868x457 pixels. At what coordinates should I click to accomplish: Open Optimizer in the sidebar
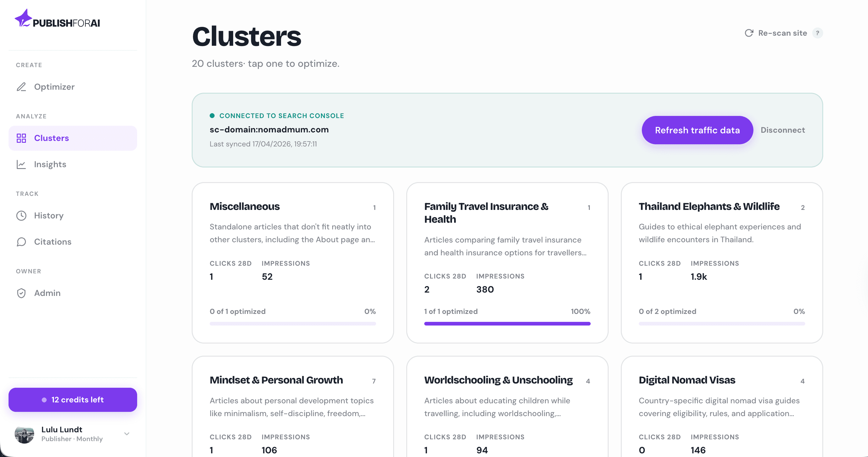click(73, 87)
